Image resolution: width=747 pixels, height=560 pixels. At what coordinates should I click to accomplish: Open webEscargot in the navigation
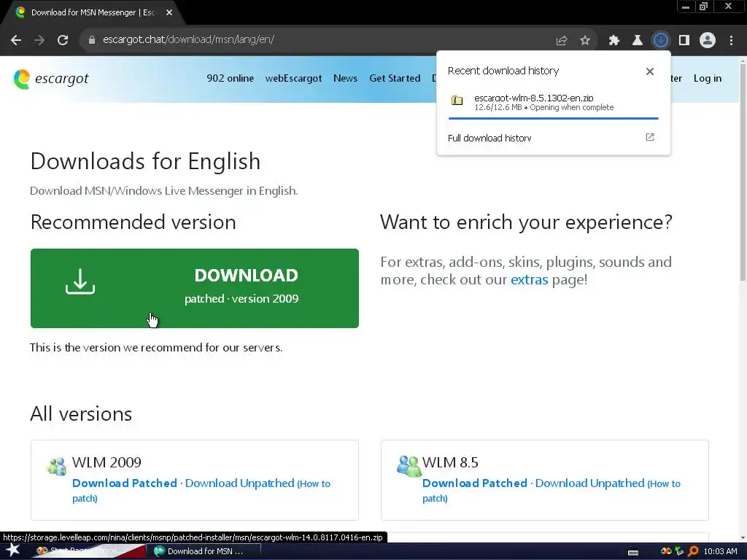(x=293, y=78)
